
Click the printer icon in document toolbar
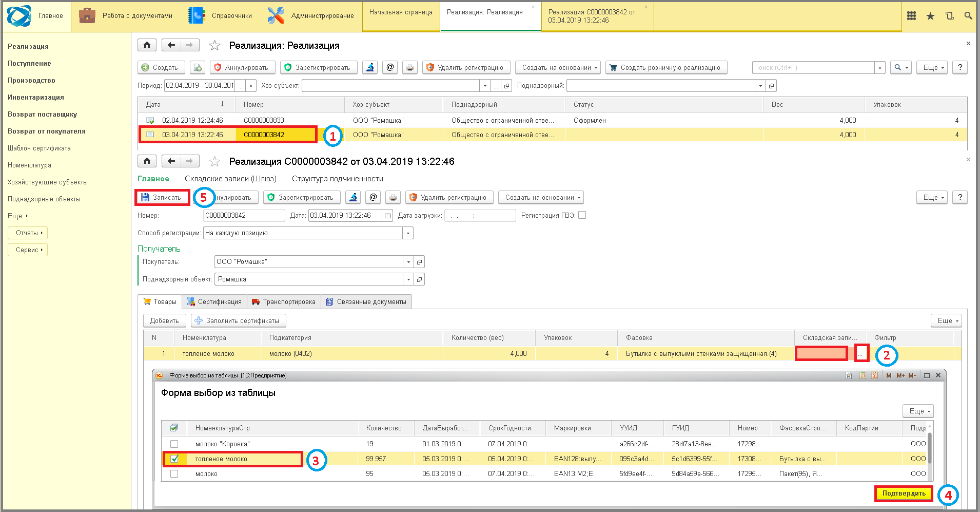click(393, 197)
